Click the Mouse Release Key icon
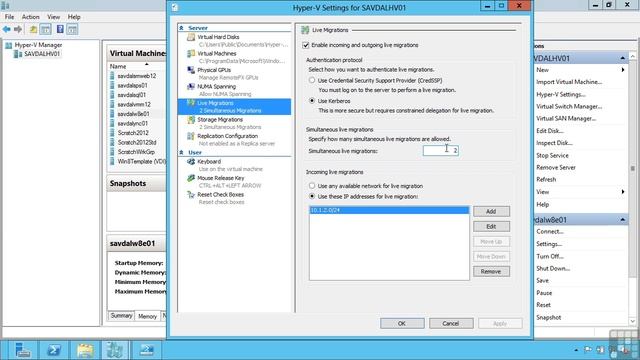640x360 pixels. coord(191,178)
